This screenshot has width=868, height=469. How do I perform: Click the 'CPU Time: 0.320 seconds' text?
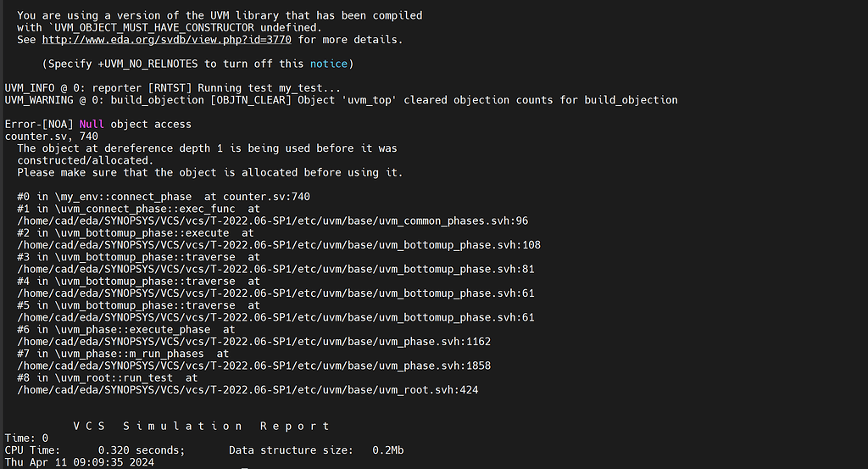[95, 450]
